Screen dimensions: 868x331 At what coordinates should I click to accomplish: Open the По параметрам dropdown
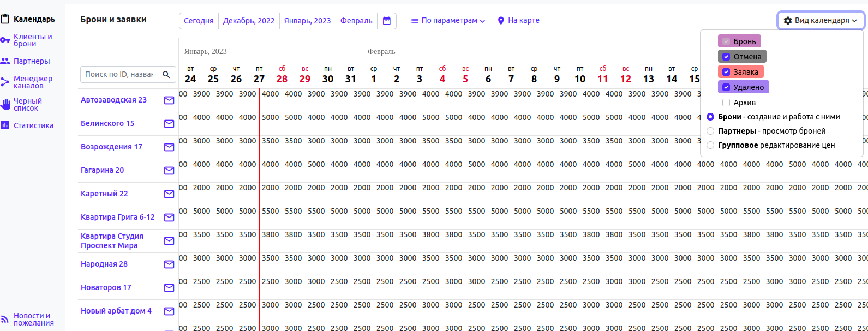click(x=447, y=21)
